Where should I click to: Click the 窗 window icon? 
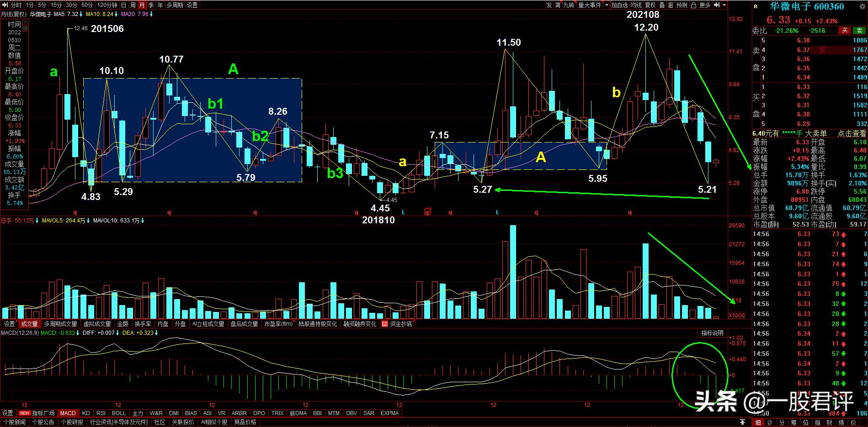click(671, 5)
